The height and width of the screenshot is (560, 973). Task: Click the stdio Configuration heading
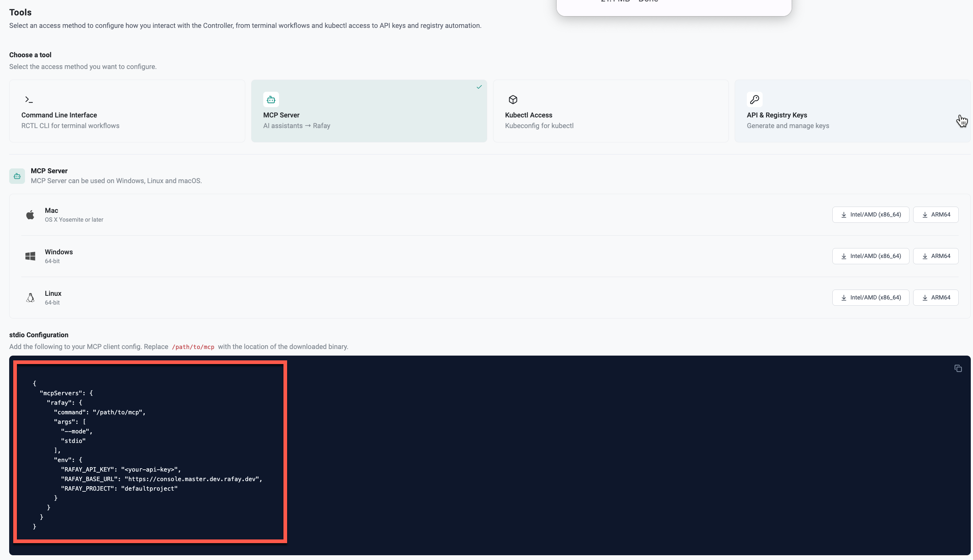coord(39,335)
